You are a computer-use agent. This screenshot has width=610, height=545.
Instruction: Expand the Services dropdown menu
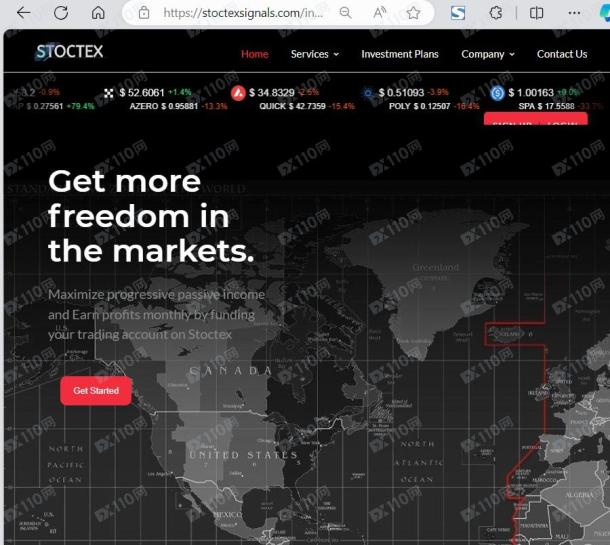tap(315, 54)
